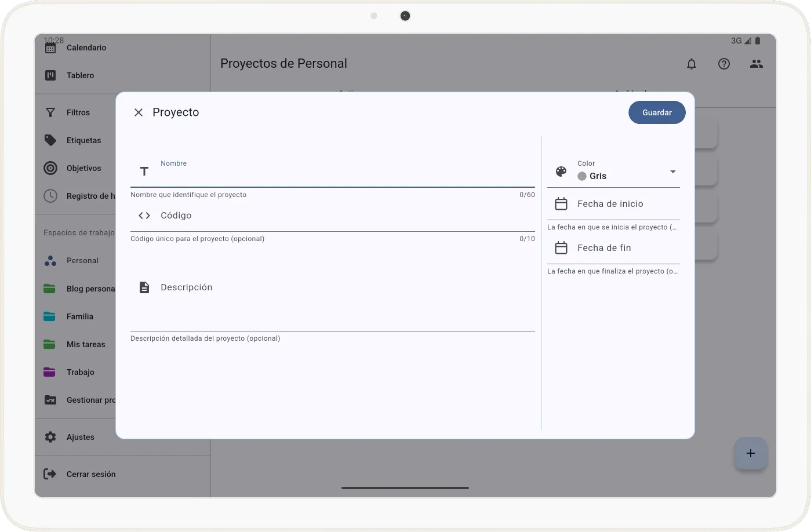Focus the Nombre text field

[x=342, y=175]
